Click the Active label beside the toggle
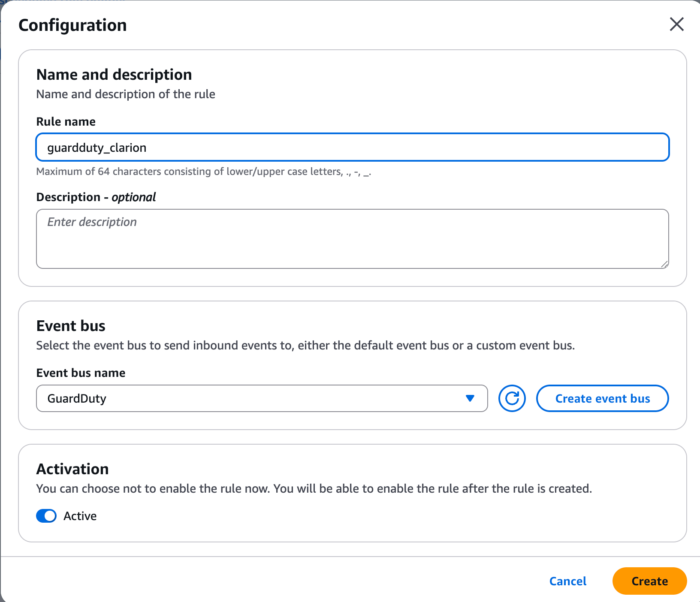This screenshot has width=700, height=602. point(80,516)
